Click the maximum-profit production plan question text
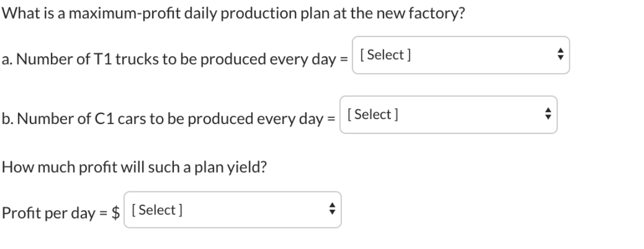 232,13
